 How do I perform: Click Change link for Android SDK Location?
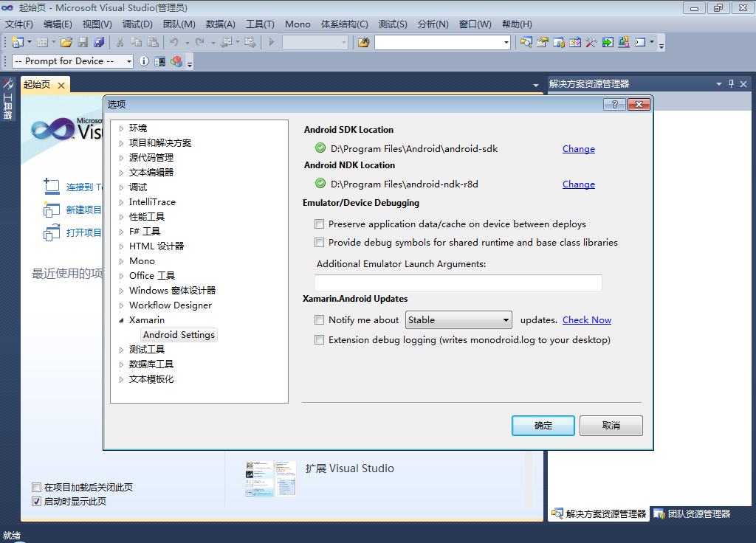pyautogui.click(x=579, y=149)
